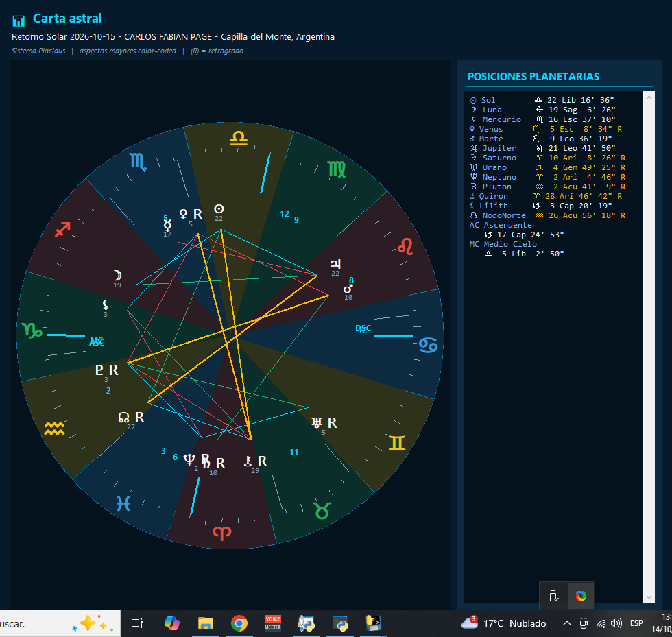Click the taskbar clock and date
The width and height of the screenshot is (672, 637).
[x=661, y=623]
